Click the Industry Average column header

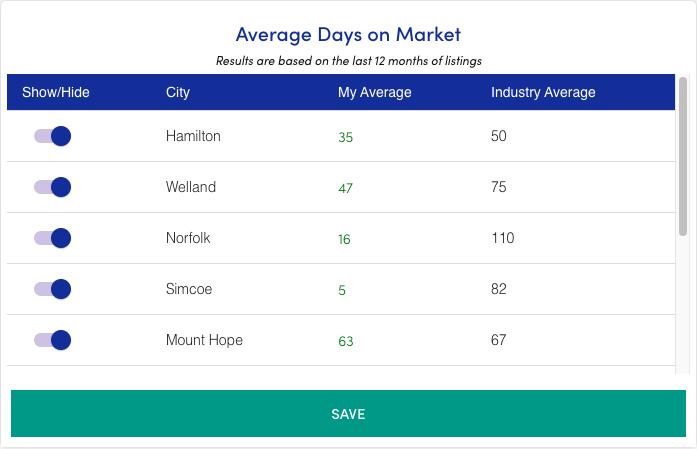coord(543,93)
